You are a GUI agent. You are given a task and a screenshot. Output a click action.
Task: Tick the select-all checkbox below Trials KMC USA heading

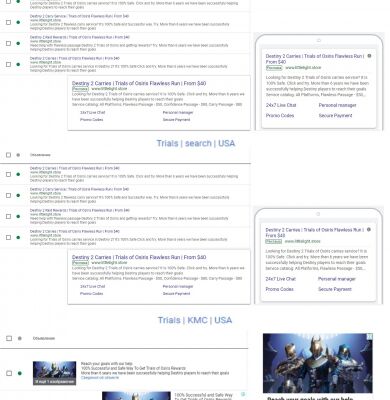9,338
